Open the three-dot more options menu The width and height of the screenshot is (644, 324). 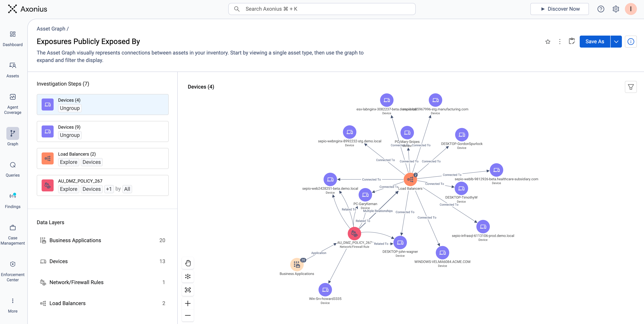(560, 42)
